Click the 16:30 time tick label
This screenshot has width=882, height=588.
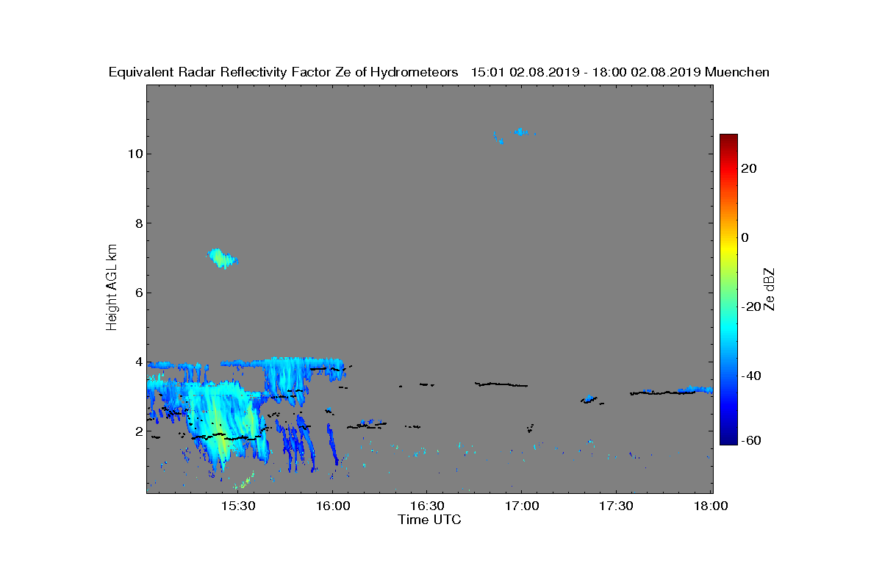click(x=426, y=506)
